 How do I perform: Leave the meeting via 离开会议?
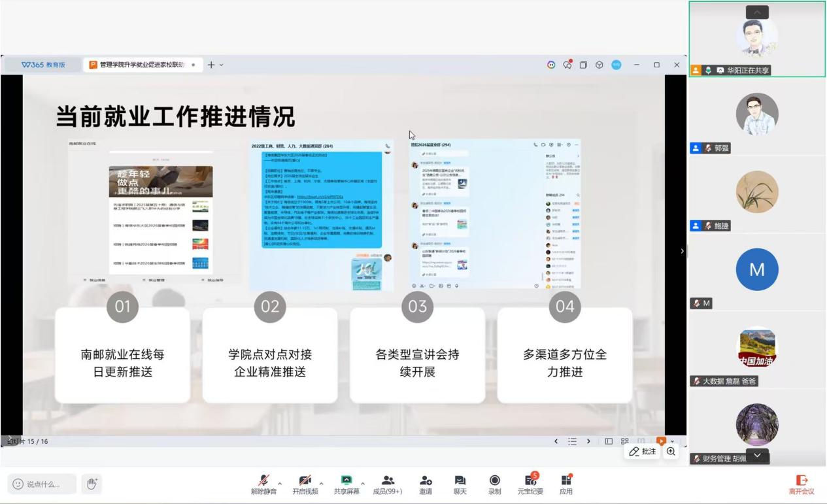tap(801, 484)
